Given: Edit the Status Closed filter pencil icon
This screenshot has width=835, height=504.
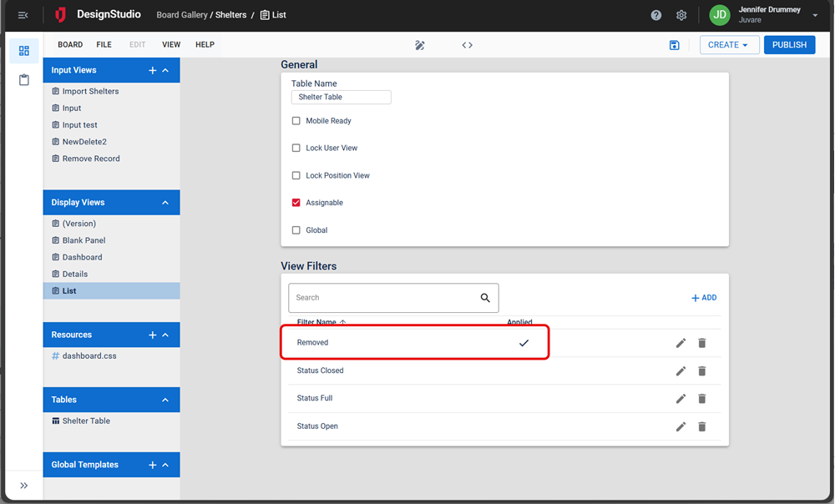Looking at the screenshot, I should pos(681,371).
